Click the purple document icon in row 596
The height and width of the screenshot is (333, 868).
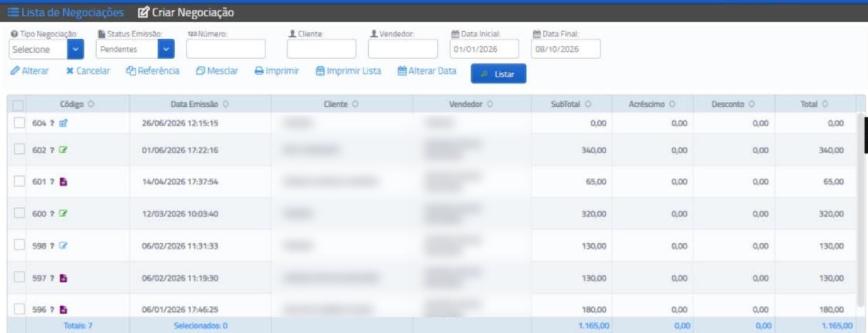(x=63, y=310)
